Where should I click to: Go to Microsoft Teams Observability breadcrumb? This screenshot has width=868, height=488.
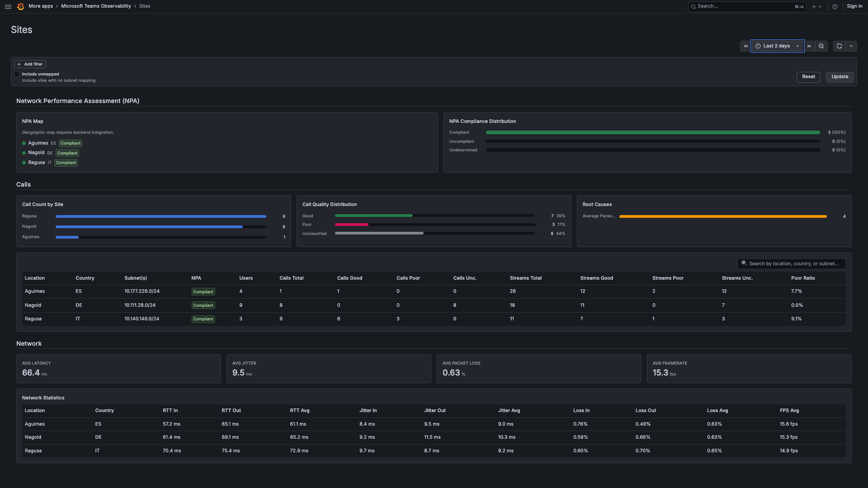pos(96,6)
